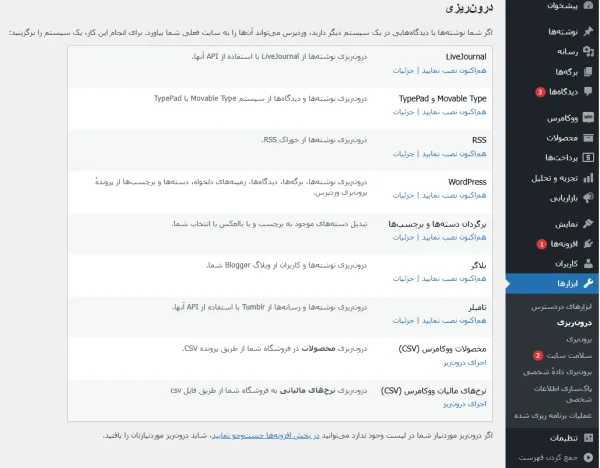The image size is (600, 468).
Task: Open سلامت سایت (Site Health) submenu
Action: click(569, 356)
